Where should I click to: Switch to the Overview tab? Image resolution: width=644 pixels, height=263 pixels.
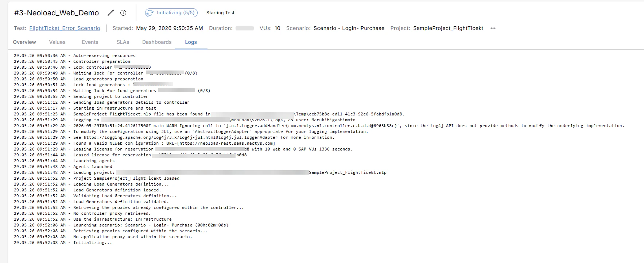24,42
